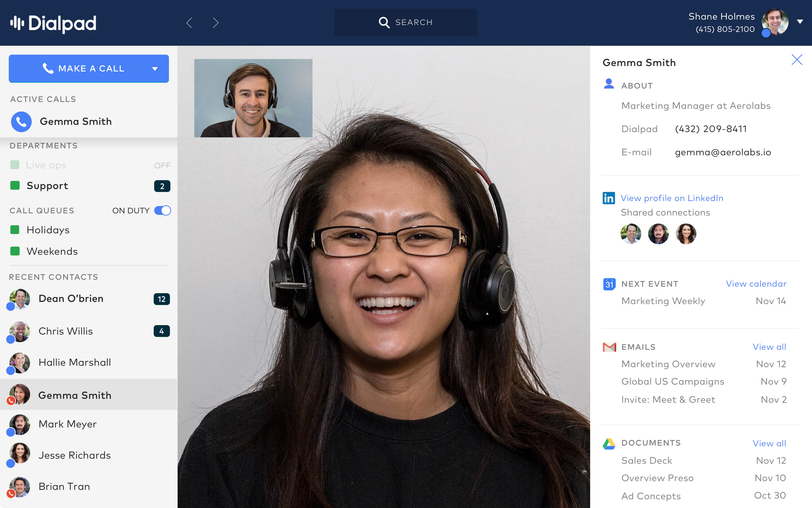
Task: Navigate forward with the right arrow
Action: [x=216, y=22]
